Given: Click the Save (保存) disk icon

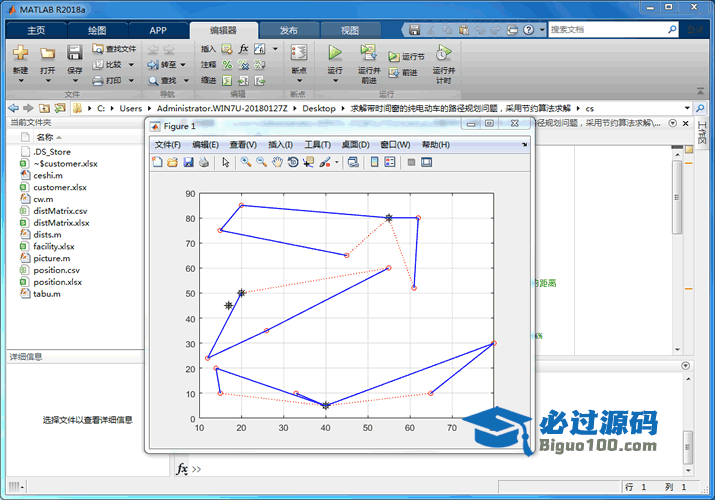Looking at the screenshot, I should 74,53.
